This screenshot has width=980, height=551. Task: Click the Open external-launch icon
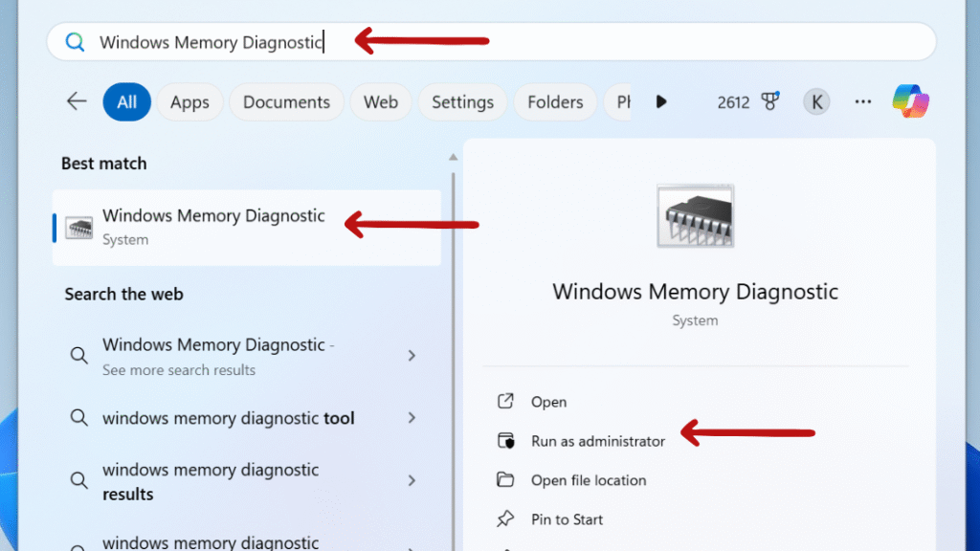tap(505, 401)
